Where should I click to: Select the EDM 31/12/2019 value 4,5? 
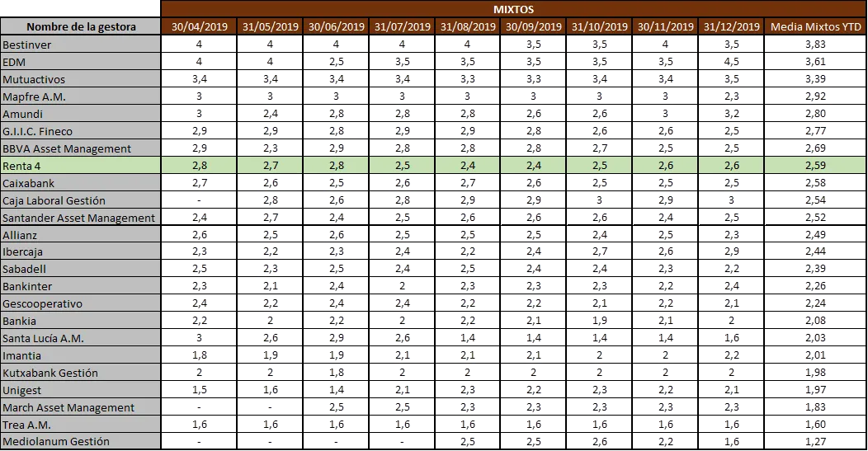[x=731, y=61]
